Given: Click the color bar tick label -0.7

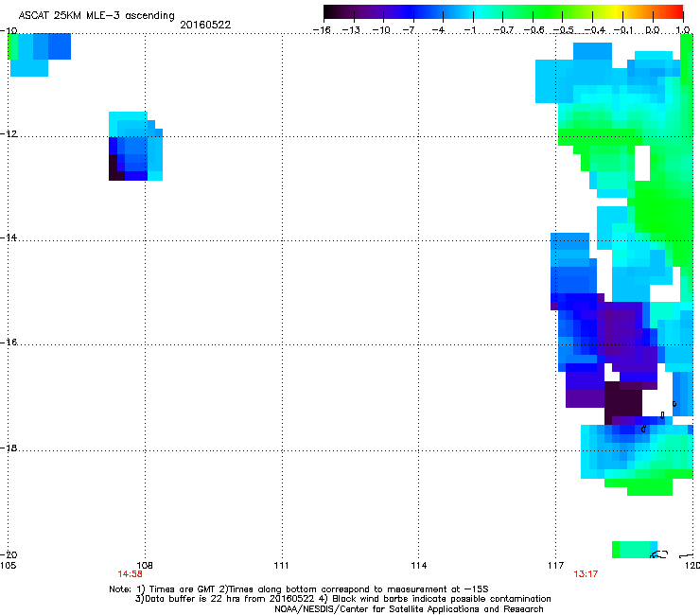Looking at the screenshot, I should 503,30.
